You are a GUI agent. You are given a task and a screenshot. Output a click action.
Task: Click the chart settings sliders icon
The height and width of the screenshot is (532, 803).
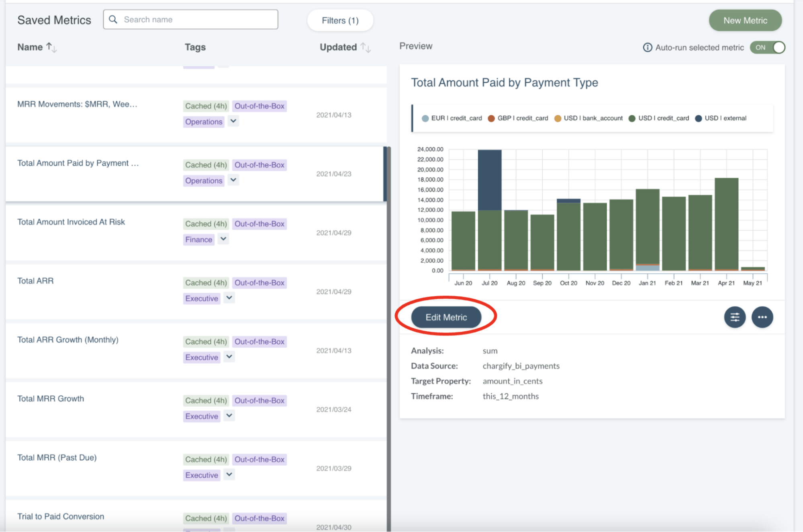tap(734, 317)
